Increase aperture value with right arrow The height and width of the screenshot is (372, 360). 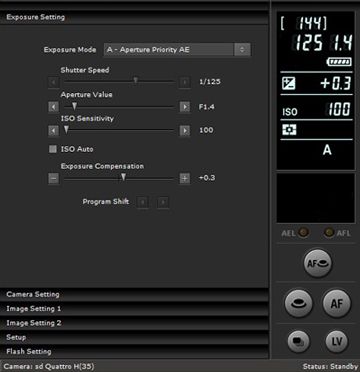185,107
